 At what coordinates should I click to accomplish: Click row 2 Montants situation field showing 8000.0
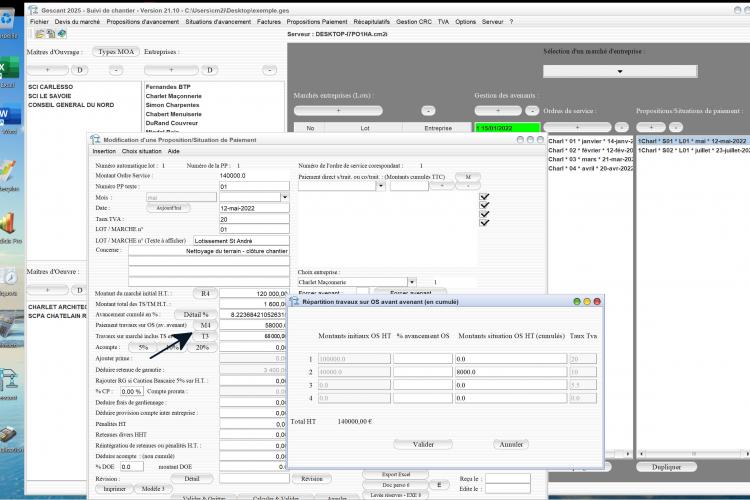coord(511,372)
